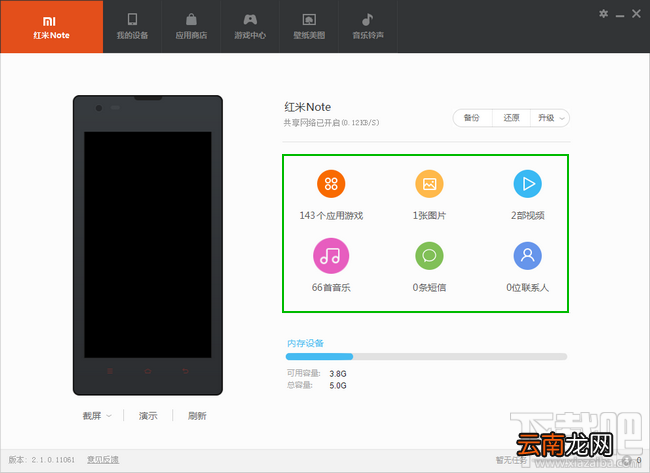Click the 5.0G total capacity value
650x473 pixels.
338,386
